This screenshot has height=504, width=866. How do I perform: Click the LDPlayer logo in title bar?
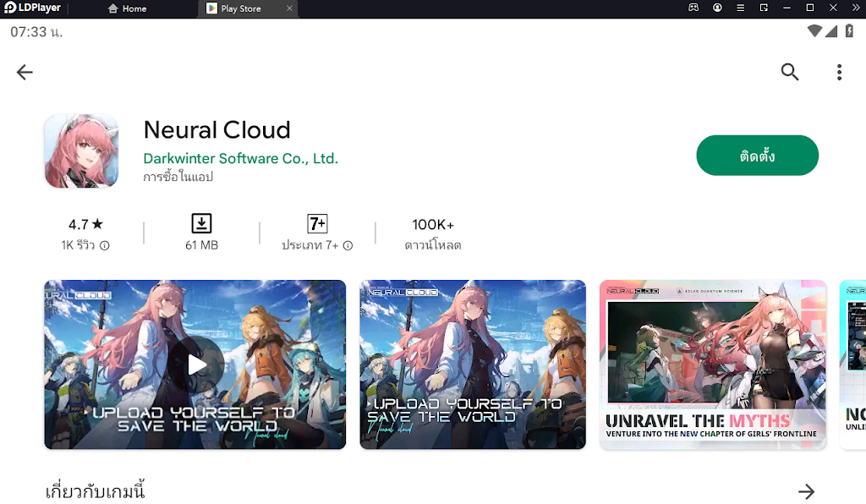(32, 8)
